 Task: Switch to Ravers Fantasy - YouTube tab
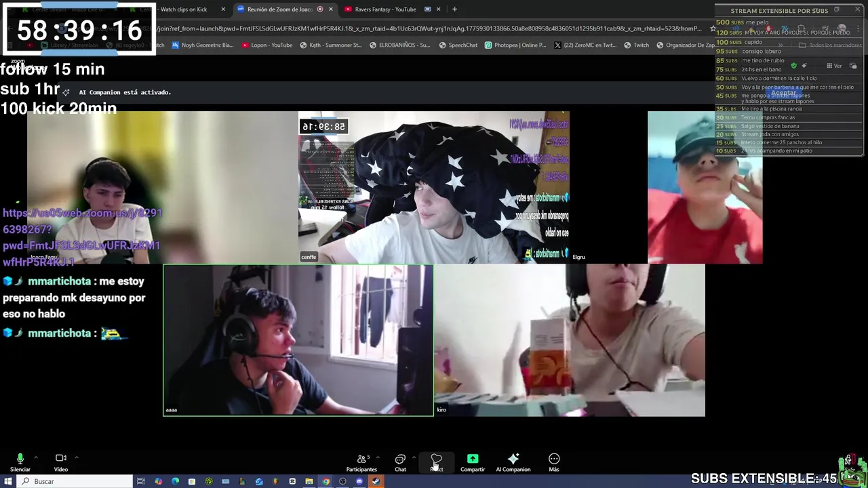tap(385, 9)
